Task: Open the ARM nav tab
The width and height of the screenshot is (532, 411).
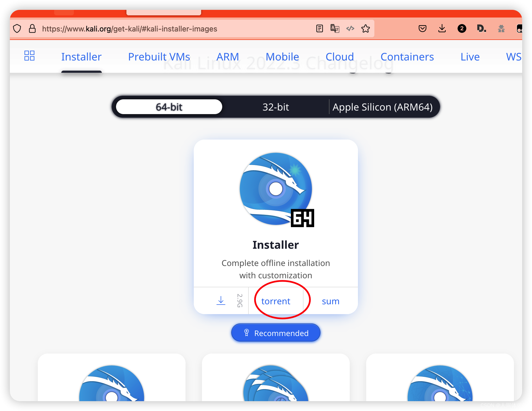Action: [x=228, y=57]
